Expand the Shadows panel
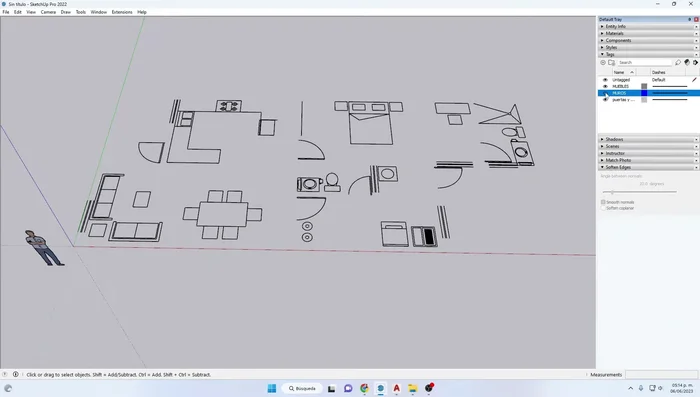Screen dimensions: 700x397 coord(648,139)
